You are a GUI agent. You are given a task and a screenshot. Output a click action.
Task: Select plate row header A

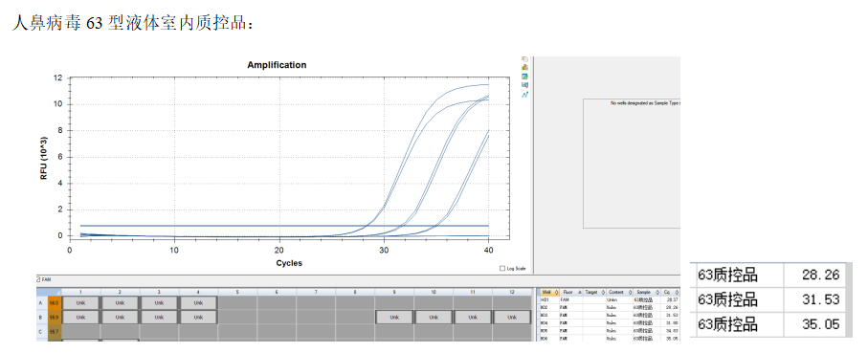(x=42, y=303)
